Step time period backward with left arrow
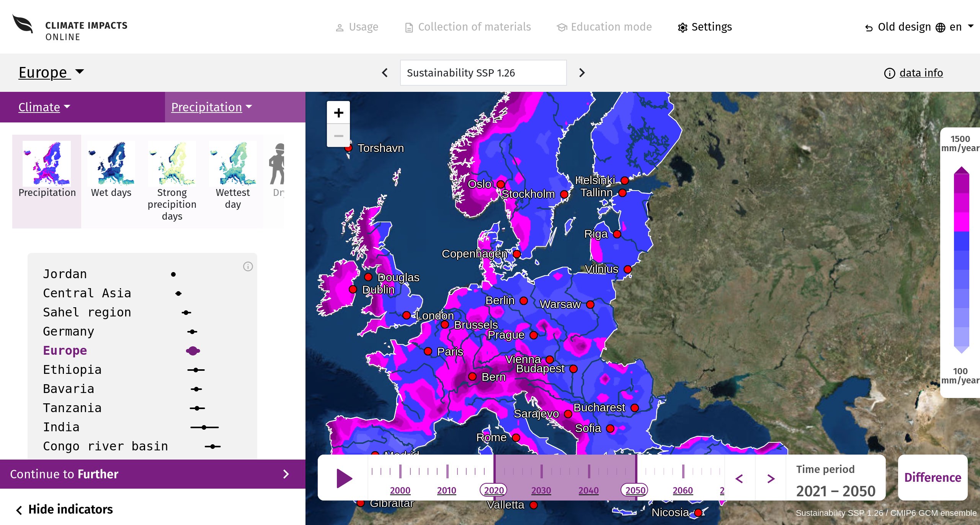This screenshot has width=980, height=525. click(x=739, y=478)
